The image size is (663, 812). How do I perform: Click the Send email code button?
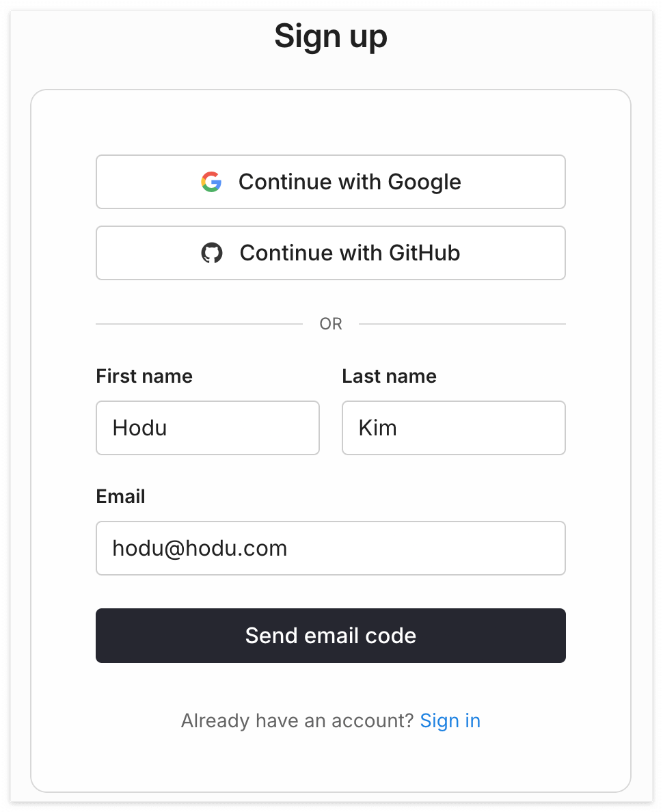(331, 636)
